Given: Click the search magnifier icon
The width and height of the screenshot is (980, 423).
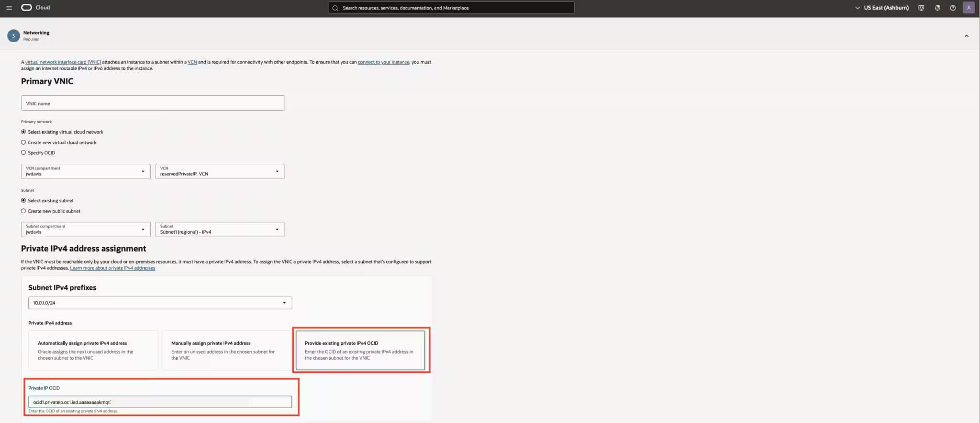Looking at the screenshot, I should pyautogui.click(x=335, y=8).
